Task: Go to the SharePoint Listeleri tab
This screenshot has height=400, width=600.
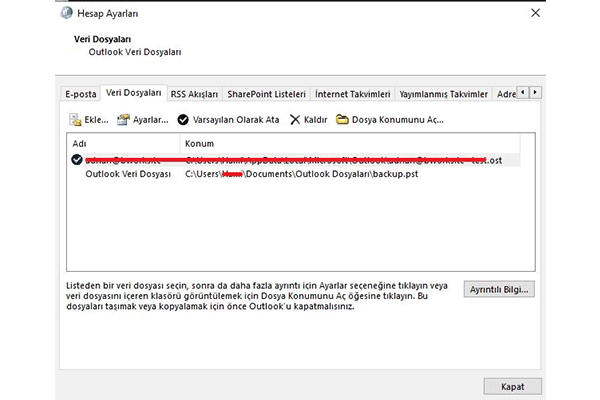Action: point(266,94)
